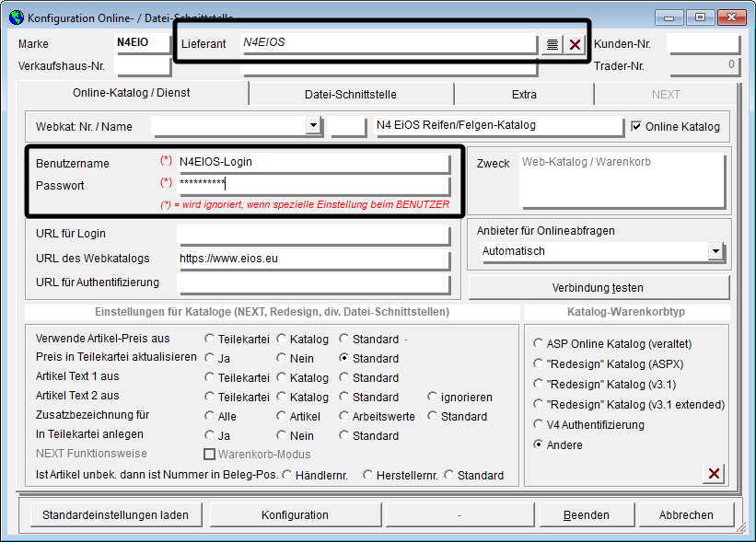Click the URL für Login field
Viewport: 756px width, 542px height.
pos(313,234)
